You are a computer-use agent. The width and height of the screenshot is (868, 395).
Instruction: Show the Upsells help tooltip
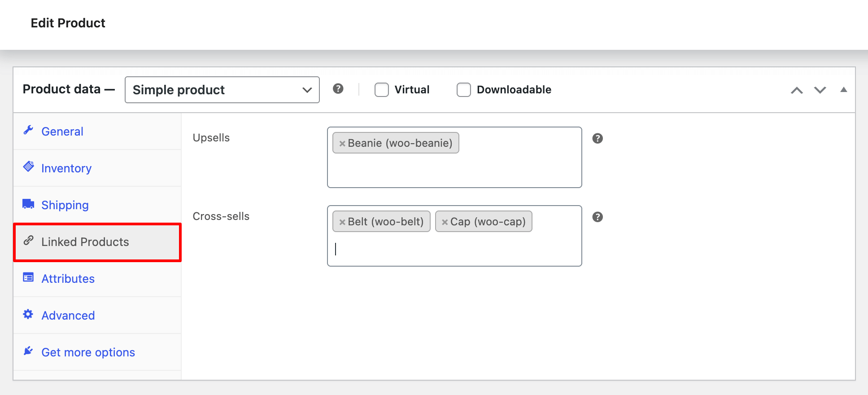click(598, 138)
